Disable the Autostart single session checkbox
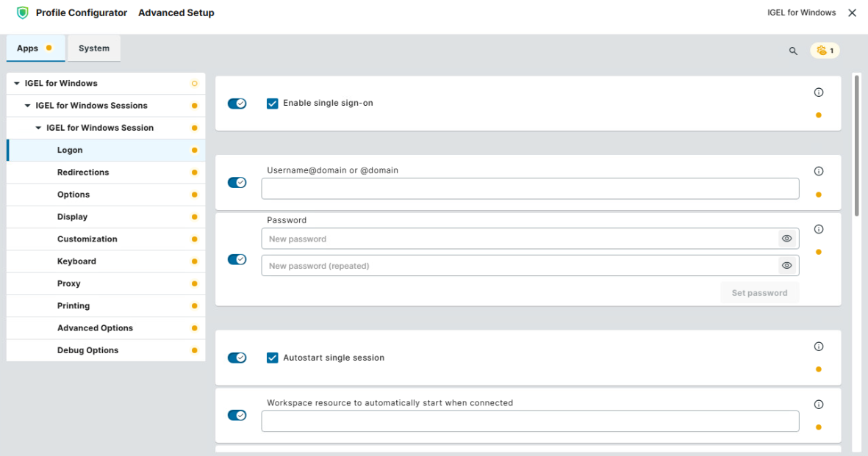 272,358
